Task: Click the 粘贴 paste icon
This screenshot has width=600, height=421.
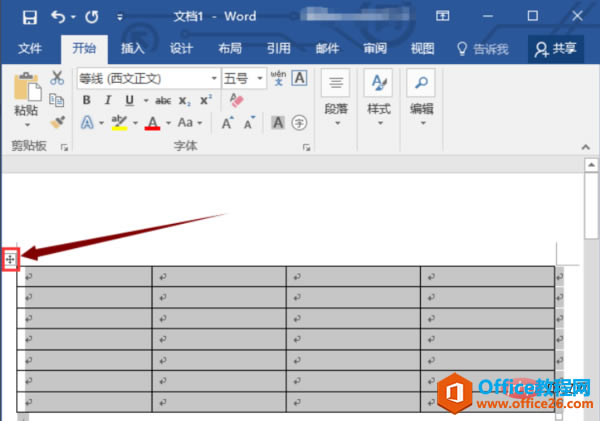Action: click(x=27, y=86)
